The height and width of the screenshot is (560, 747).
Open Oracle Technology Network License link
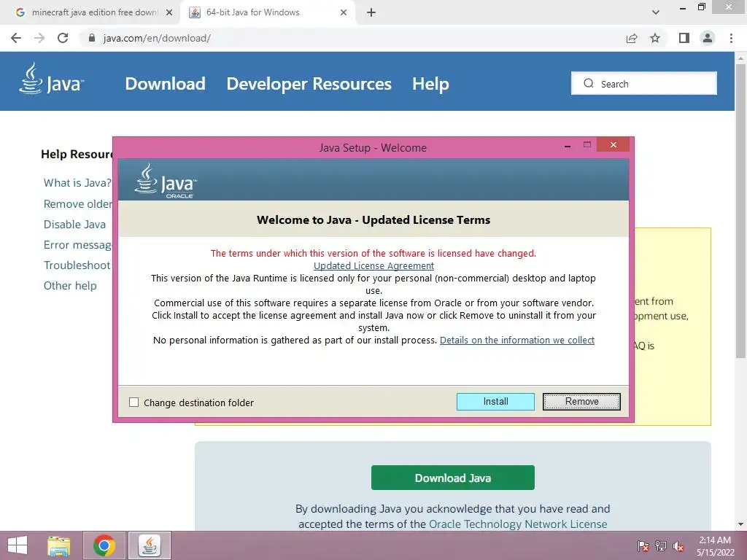click(518, 524)
